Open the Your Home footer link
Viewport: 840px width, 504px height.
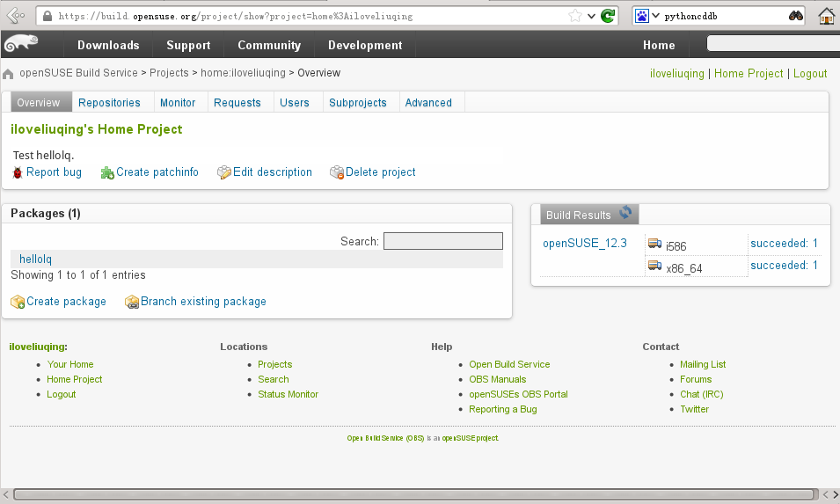point(70,364)
